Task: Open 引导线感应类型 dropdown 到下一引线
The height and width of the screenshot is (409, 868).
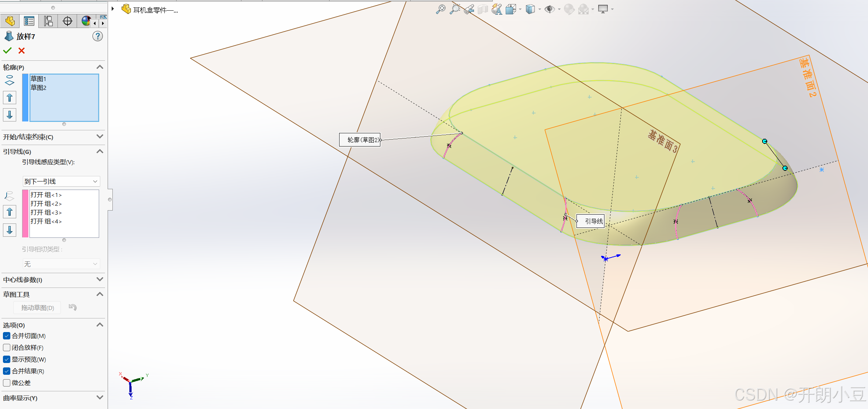Action: [61, 181]
